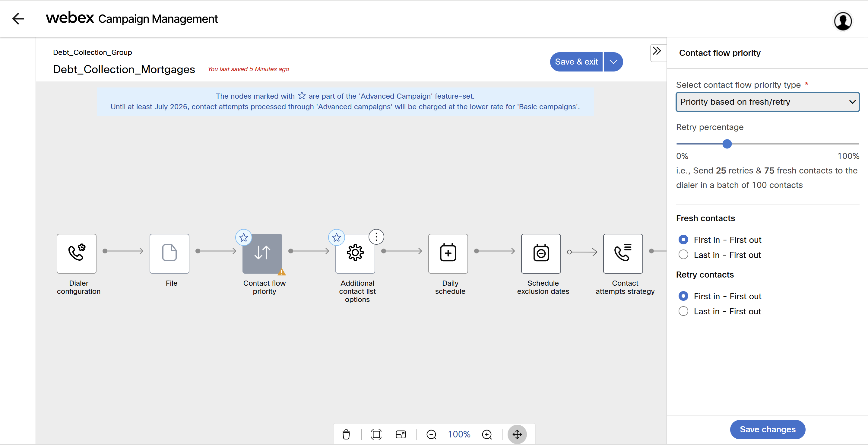Viewport: 868px width, 448px height.
Task: Click the trash delete icon in the toolbar
Action: 346,434
